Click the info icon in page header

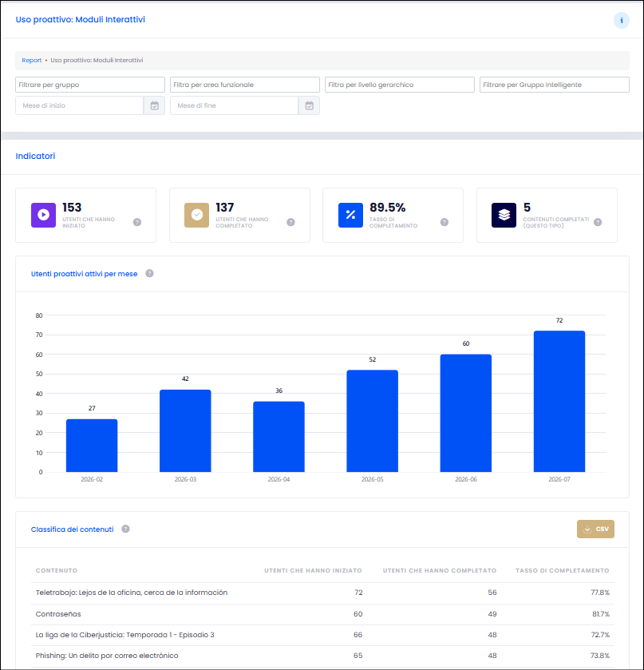click(x=622, y=20)
